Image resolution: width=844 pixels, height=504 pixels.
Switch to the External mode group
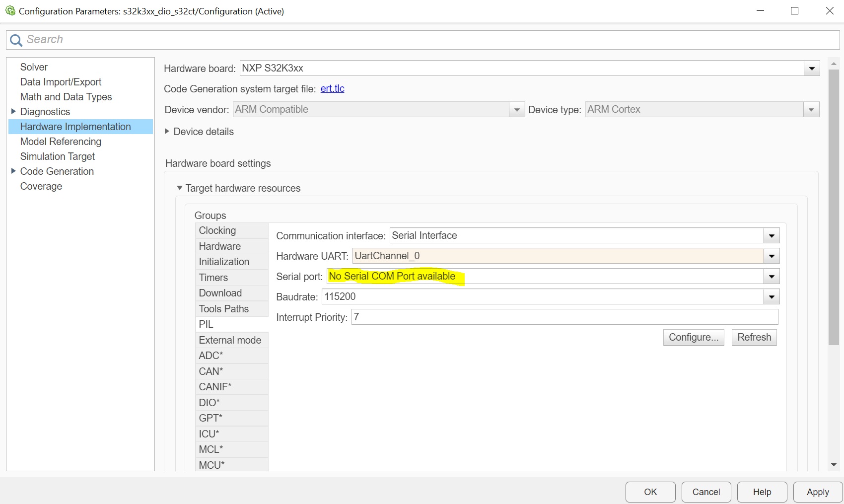230,340
